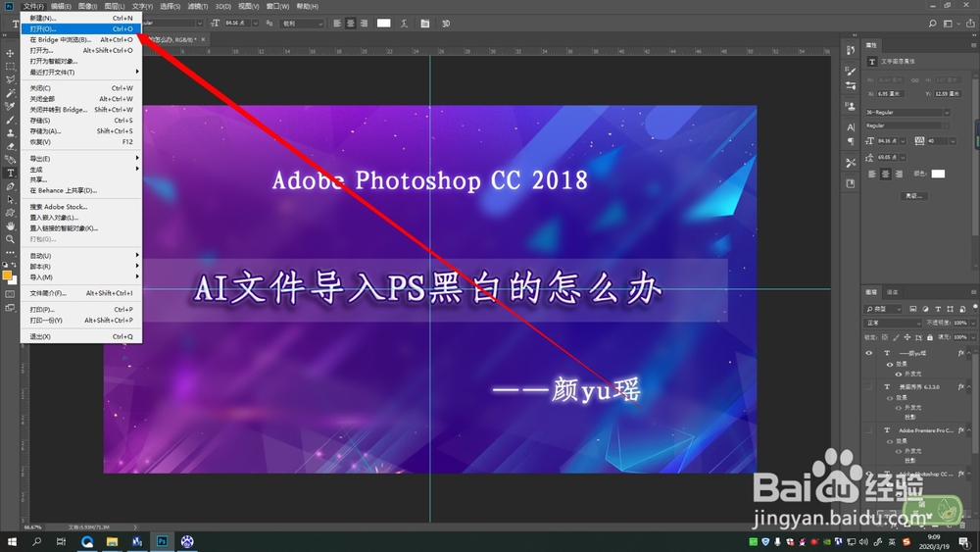Open the Character and Paragraph panels toggle
The height and width of the screenshot is (552, 980).
coord(425,24)
